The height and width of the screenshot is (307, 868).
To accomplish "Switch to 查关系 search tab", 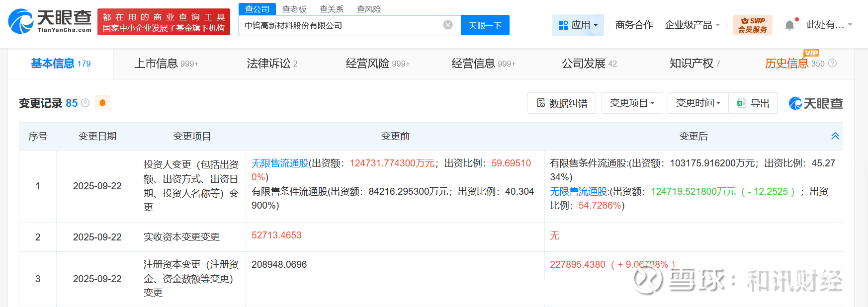I will 332,9.
